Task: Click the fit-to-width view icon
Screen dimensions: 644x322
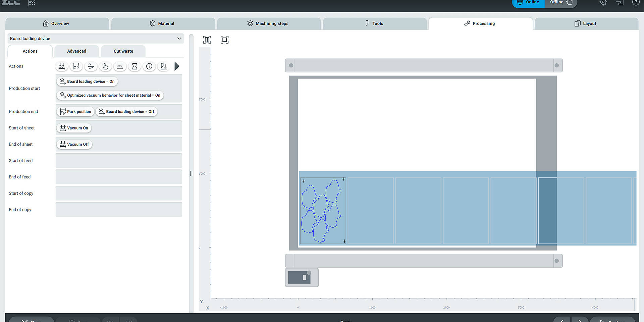Action: (207, 40)
